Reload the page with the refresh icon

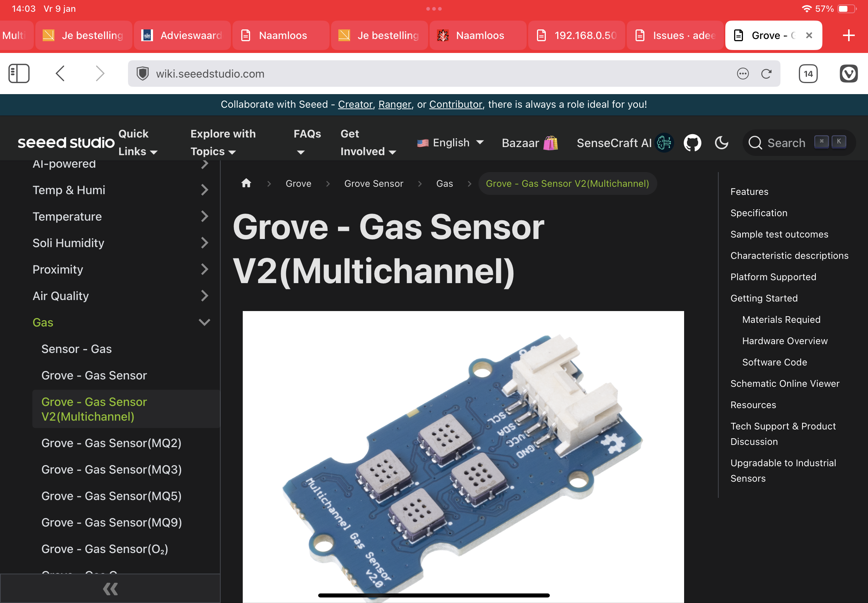tap(766, 74)
